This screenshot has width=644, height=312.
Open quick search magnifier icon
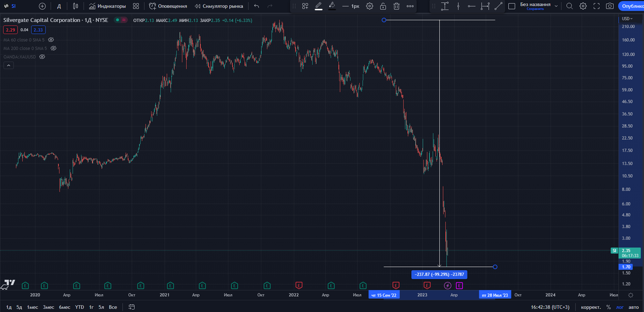pos(569,6)
